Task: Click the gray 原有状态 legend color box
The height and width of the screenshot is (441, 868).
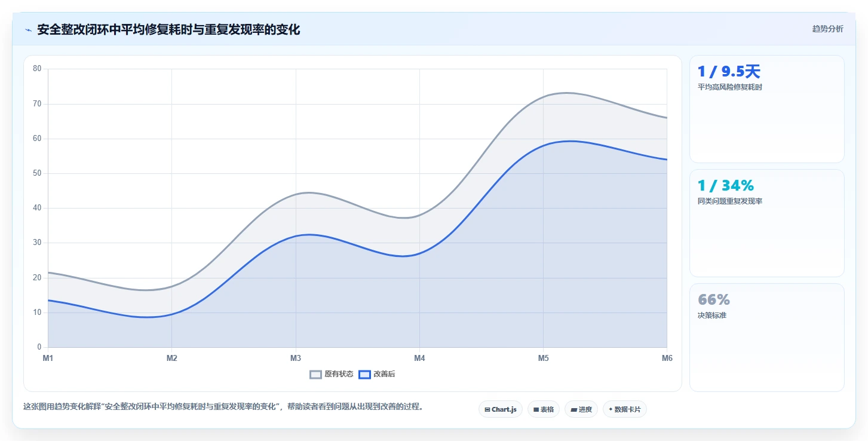Action: click(x=316, y=375)
